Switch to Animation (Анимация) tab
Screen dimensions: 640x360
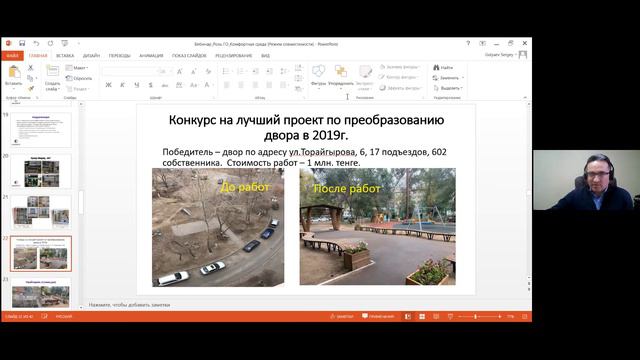point(151,56)
